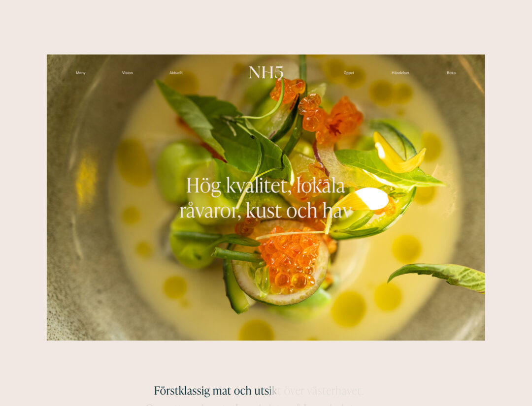Screen dimensions: 532x406
Task: Navigate to Händelser events section
Action: pos(400,73)
